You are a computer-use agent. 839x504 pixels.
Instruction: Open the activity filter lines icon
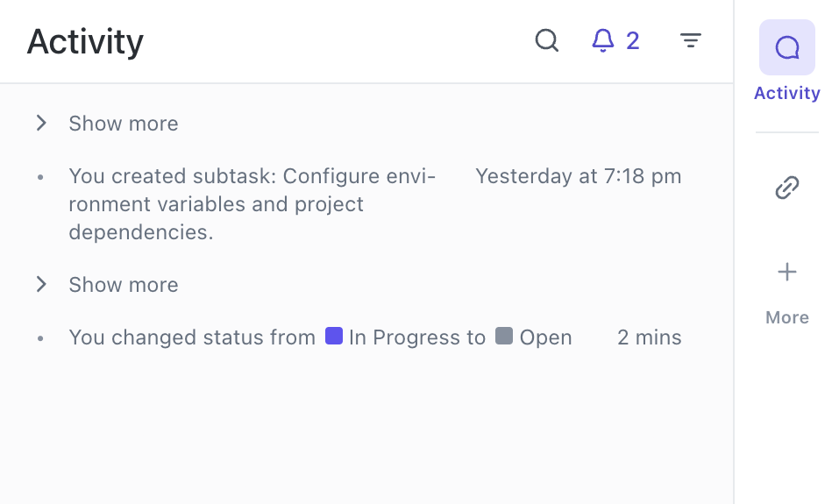coord(691,40)
